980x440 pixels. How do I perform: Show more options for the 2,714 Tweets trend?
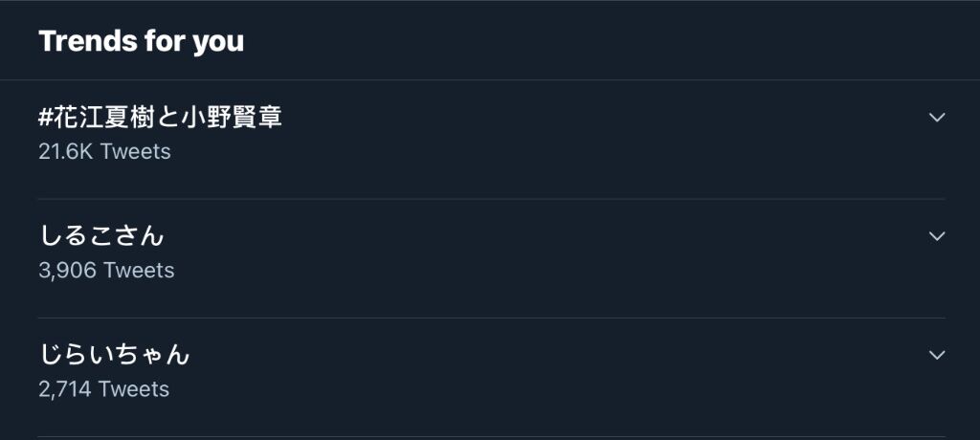936,354
